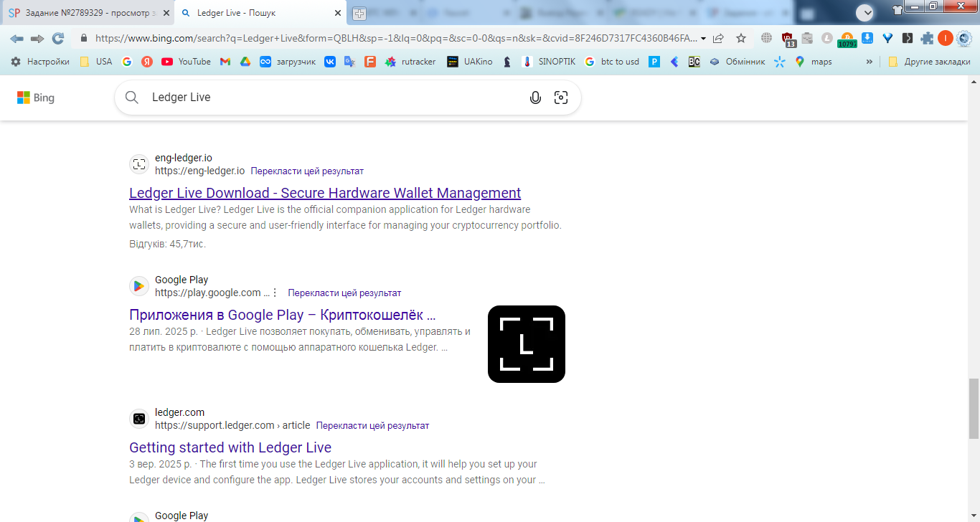Open the Gmail bookmark
Image resolution: width=980 pixels, height=522 pixels.
tap(225, 62)
